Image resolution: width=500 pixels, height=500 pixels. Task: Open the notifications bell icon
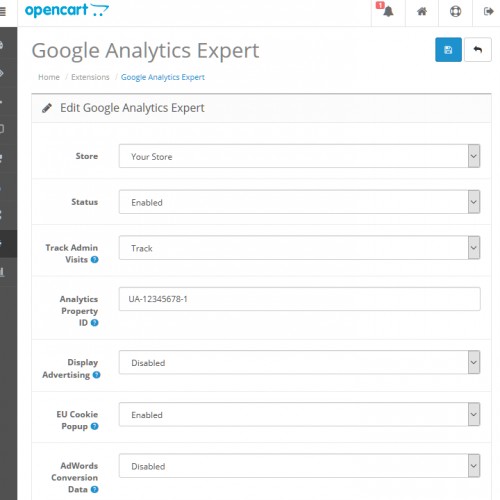(388, 11)
